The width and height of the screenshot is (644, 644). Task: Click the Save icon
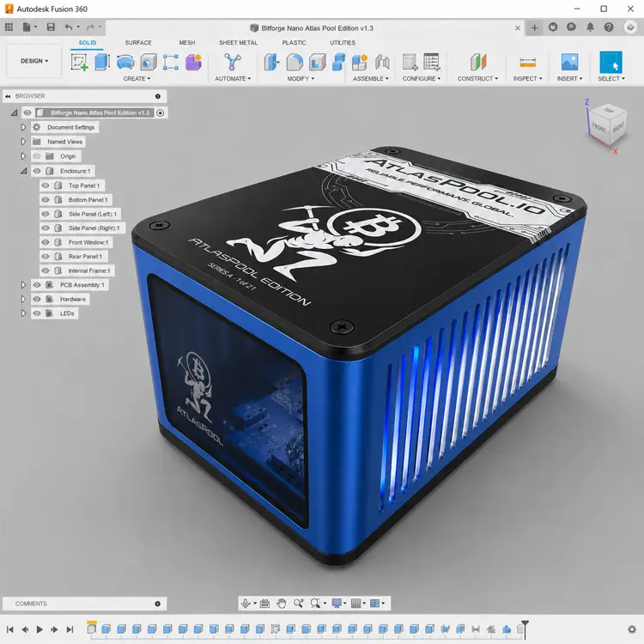[x=51, y=27]
